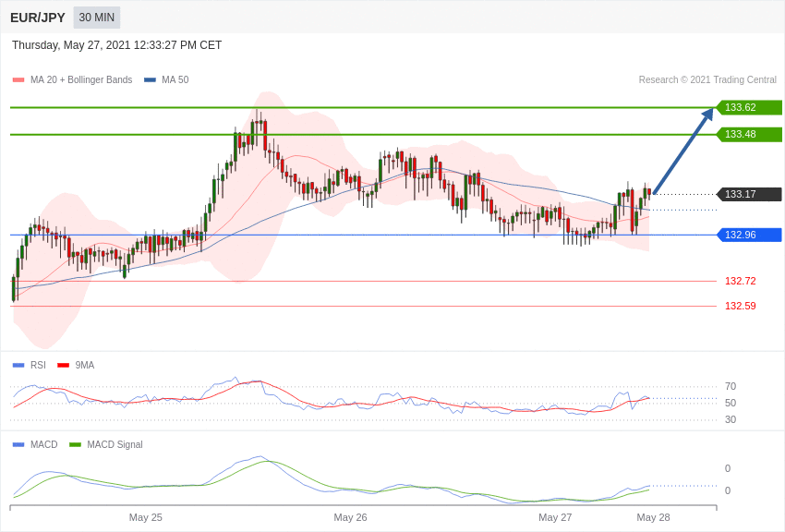785x532 pixels.
Task: Click the MACD legend label
Action: pos(44,444)
